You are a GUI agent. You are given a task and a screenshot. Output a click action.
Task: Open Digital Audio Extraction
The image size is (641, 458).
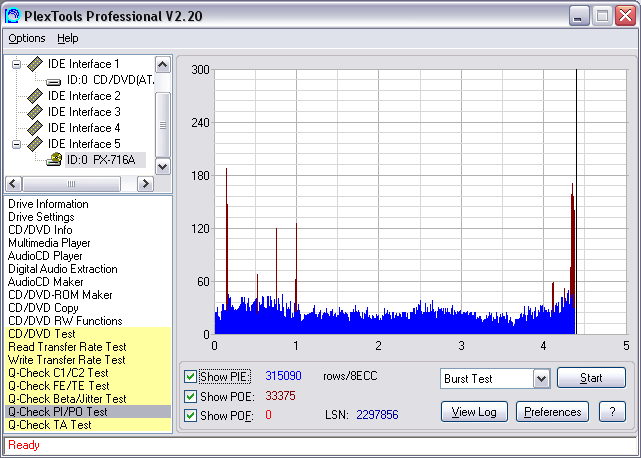(x=63, y=269)
